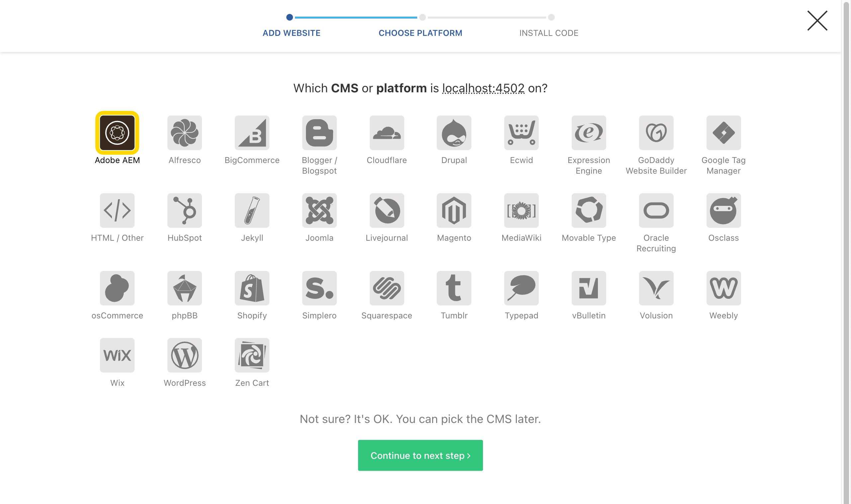Select the Cloudflare icon

(x=387, y=133)
